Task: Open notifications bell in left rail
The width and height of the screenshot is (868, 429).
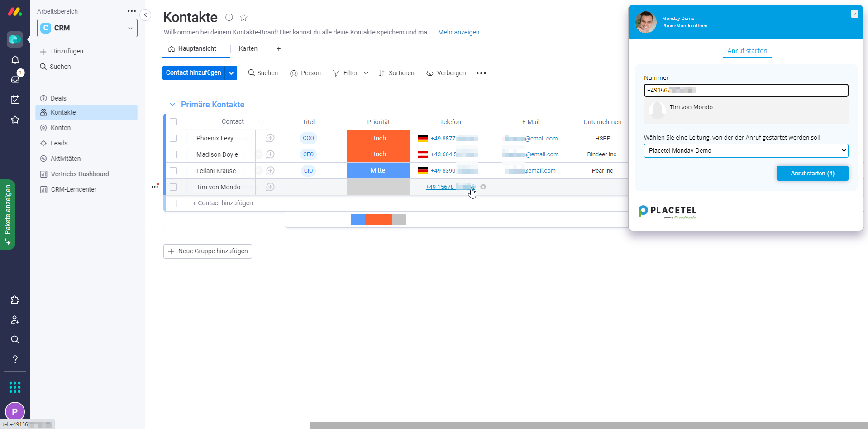Action: 15,60
